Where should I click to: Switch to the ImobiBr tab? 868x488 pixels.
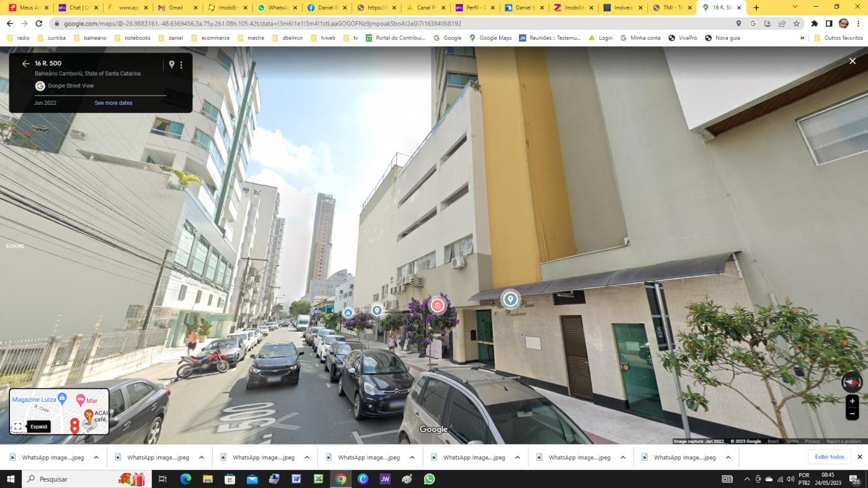(226, 7)
